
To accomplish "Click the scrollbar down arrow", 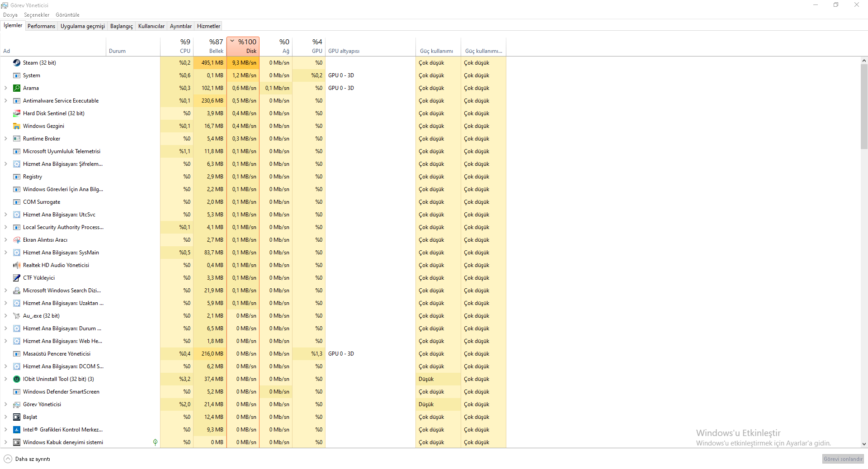I will (x=864, y=444).
